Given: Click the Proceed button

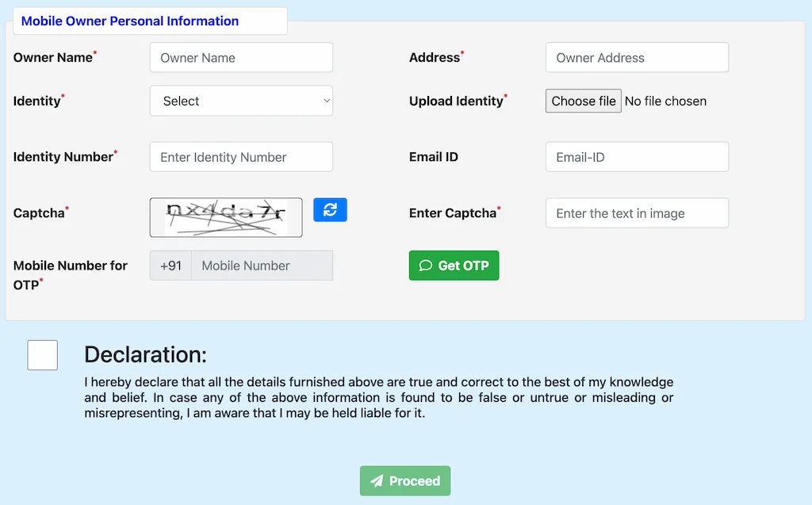Looking at the screenshot, I should click(404, 480).
